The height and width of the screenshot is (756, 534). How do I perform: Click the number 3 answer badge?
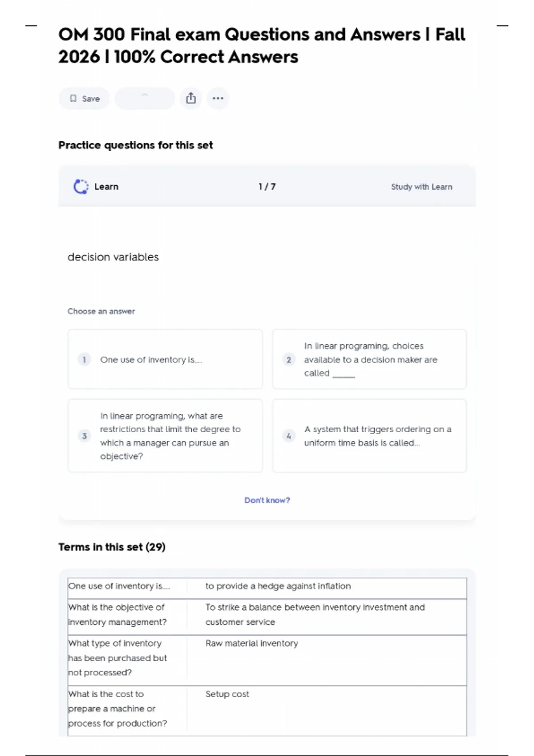coord(85,436)
